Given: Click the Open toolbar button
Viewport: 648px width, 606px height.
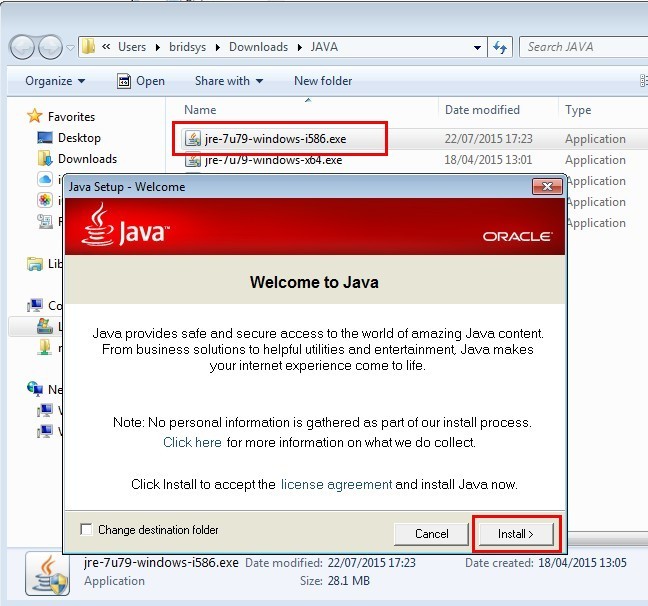Looking at the screenshot, I should point(141,81).
